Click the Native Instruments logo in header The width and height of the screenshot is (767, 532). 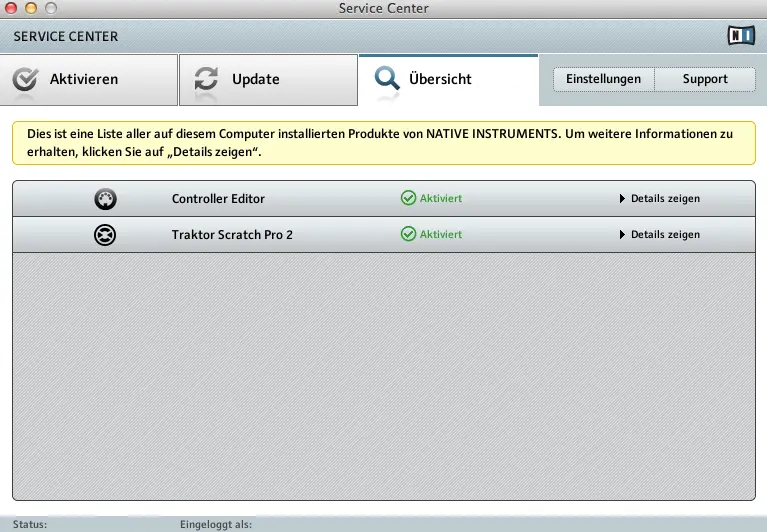(x=741, y=36)
